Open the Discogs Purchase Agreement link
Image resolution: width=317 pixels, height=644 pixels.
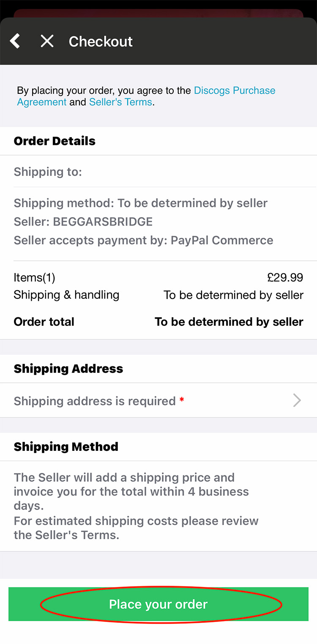tap(234, 90)
